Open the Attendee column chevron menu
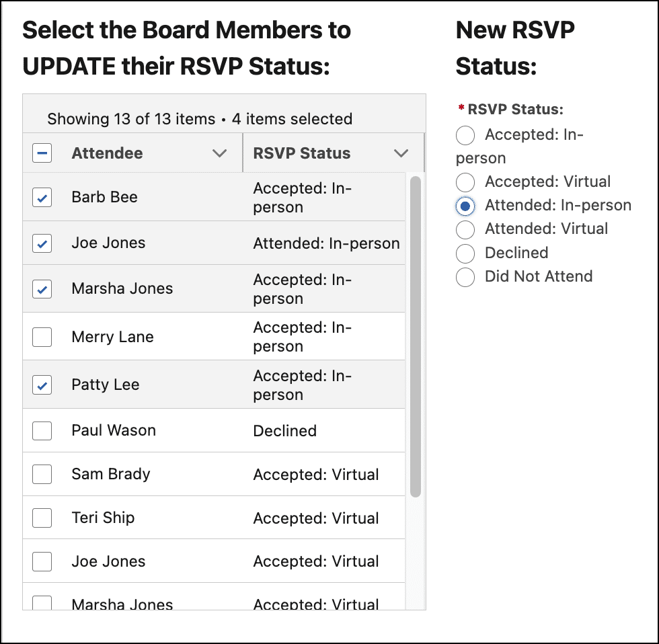 point(219,153)
